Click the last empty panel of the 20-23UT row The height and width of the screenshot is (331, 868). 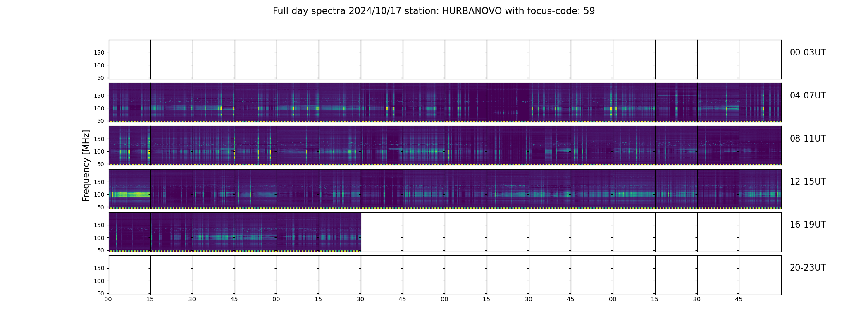coord(760,275)
